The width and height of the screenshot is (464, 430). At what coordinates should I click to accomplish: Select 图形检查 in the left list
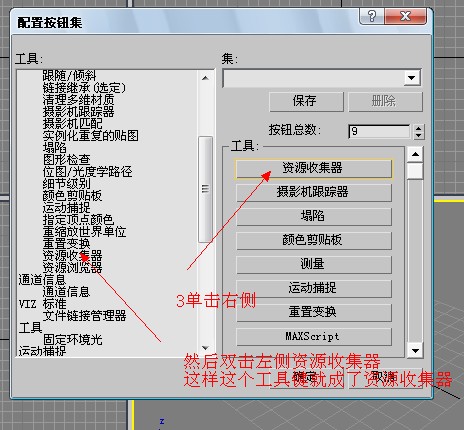coord(66,159)
